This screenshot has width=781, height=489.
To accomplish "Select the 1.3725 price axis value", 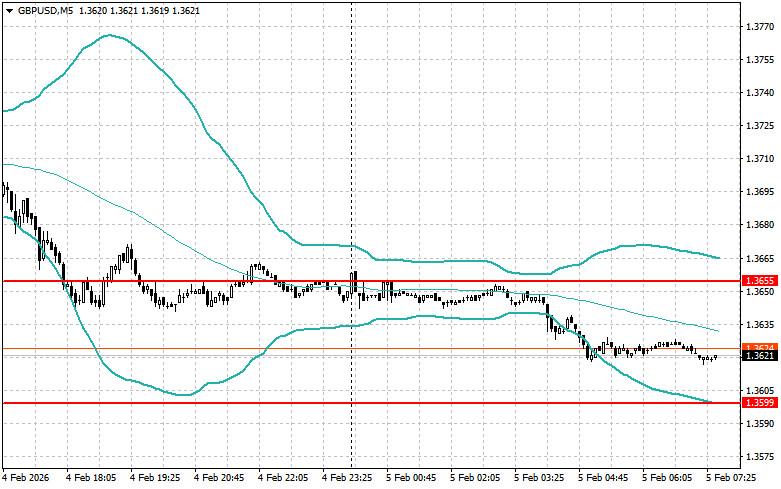I will click(x=760, y=125).
